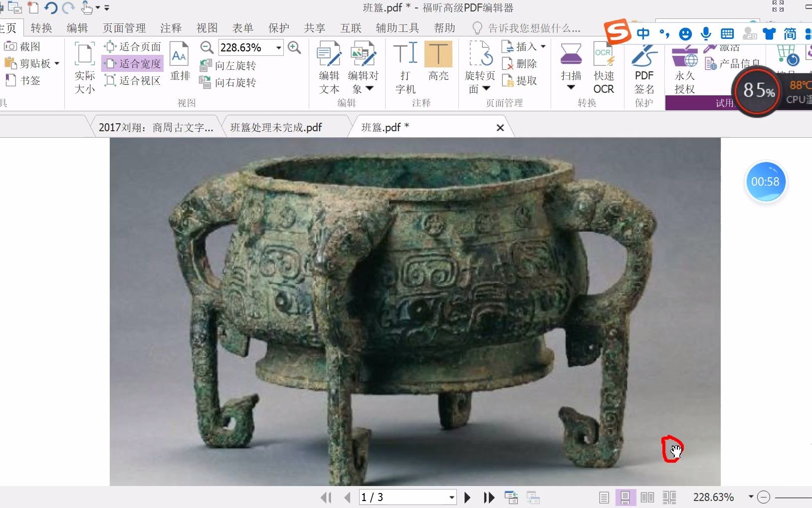Click the 重排 reflow icon
This screenshot has height=508, width=812.
tap(180, 62)
